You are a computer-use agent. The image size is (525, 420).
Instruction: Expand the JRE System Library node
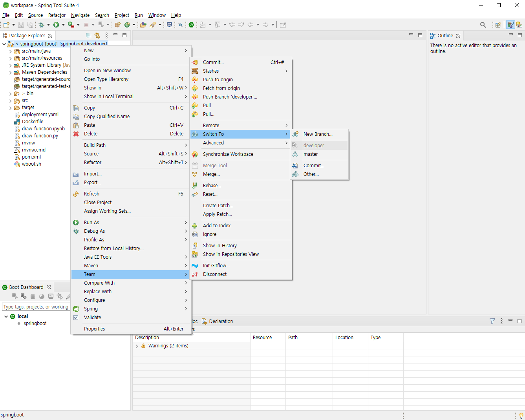coord(10,65)
